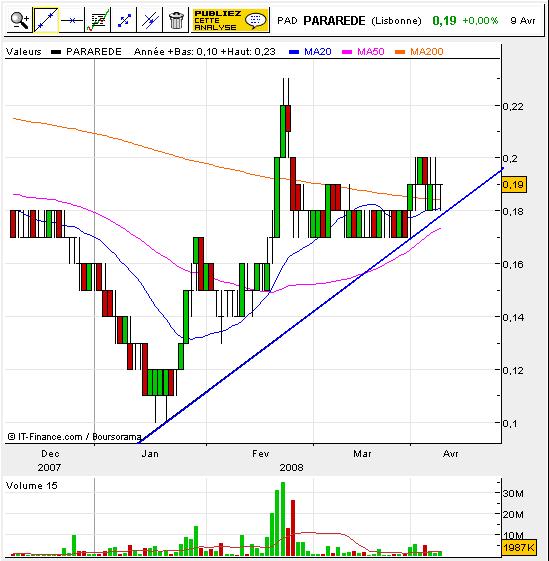Click the 30M volume axis label
This screenshot has width=549, height=561.
pyautogui.click(x=513, y=493)
